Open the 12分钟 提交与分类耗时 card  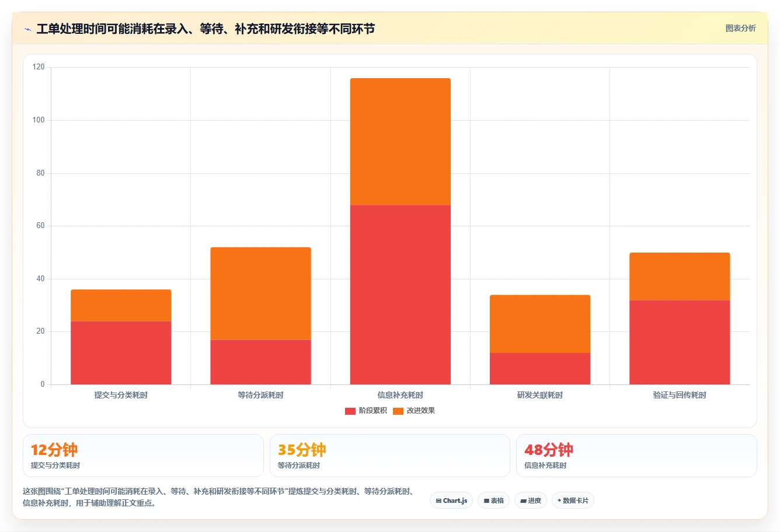point(143,456)
